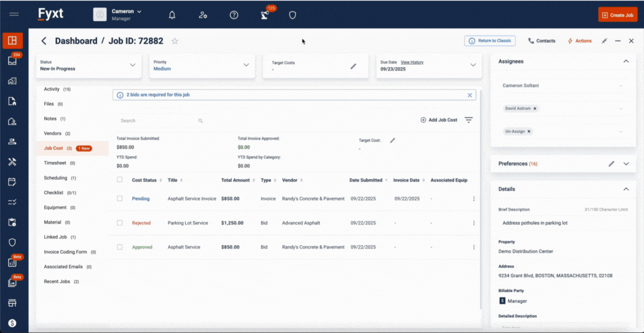Dismiss the bids required info banner

[x=470, y=95]
